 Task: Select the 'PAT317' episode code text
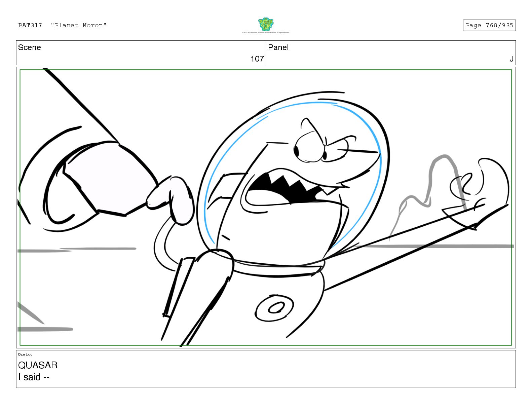coord(30,25)
